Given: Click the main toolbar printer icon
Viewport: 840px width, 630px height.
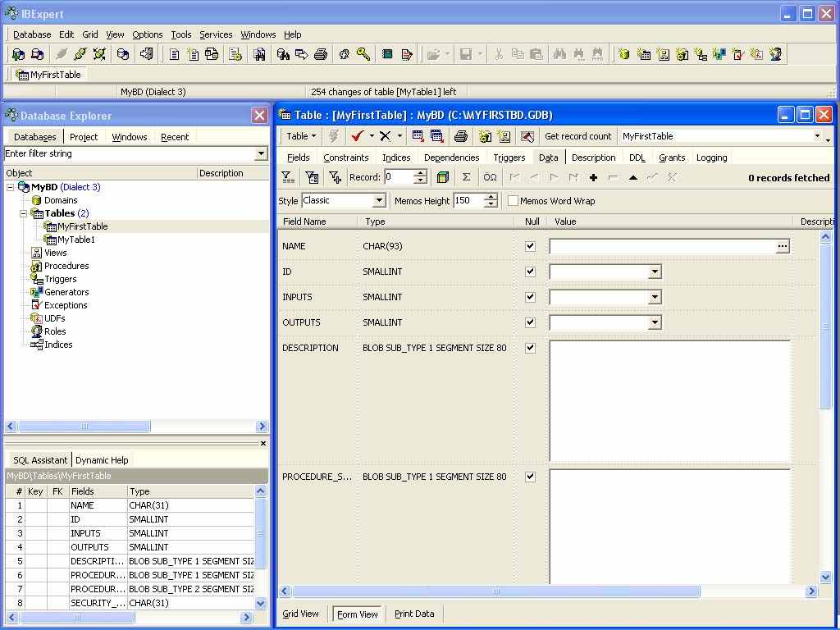Looking at the screenshot, I should point(321,54).
